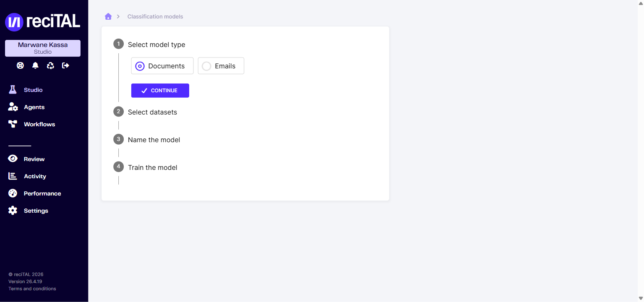The image size is (644, 302).
Task: Click the Workflows diagram icon
Action: tap(13, 124)
